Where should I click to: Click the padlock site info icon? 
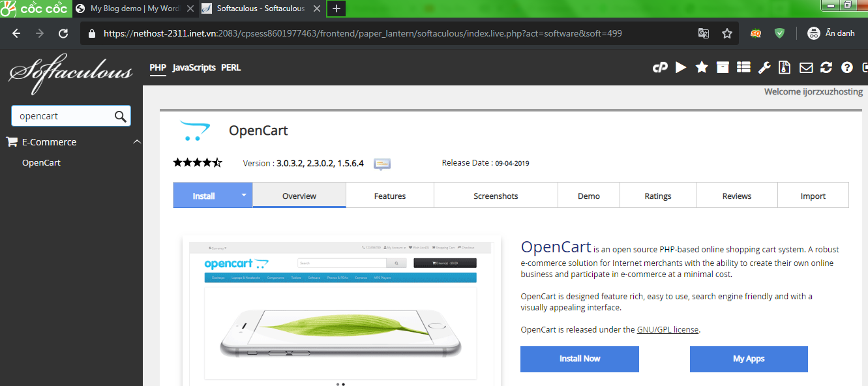[91, 33]
